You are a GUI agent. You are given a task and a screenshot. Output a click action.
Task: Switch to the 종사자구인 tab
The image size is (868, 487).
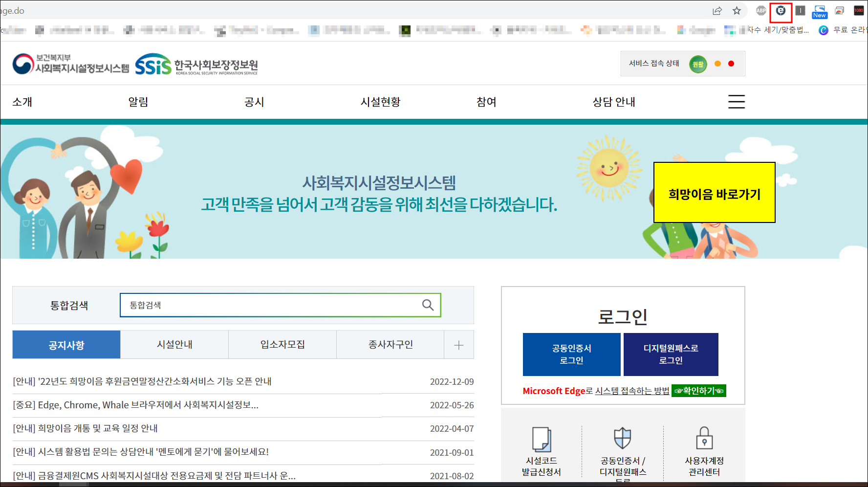tap(391, 345)
